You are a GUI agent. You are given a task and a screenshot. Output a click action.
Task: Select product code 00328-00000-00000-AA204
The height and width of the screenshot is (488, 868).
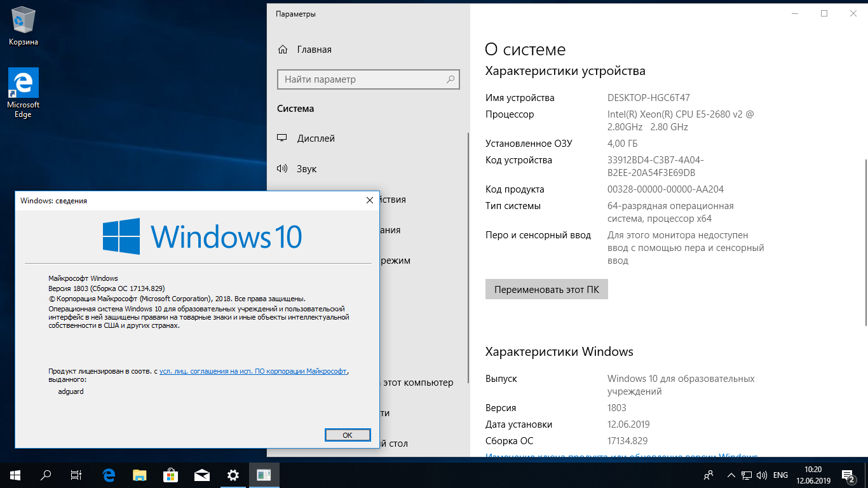(x=665, y=189)
